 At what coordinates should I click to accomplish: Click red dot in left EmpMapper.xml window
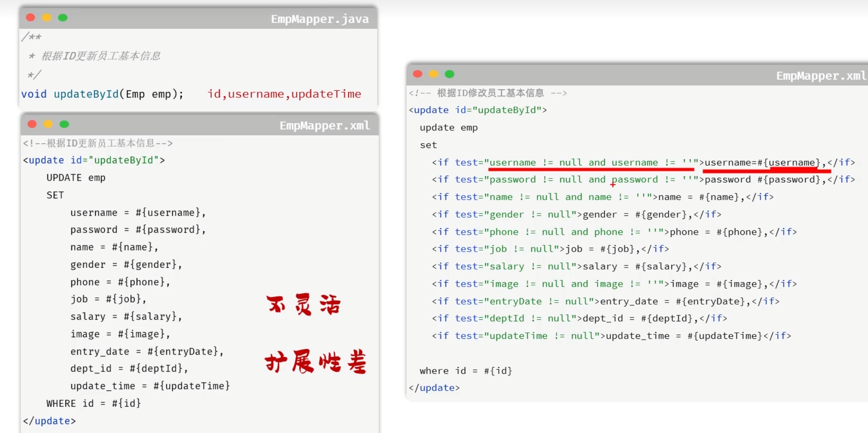32,124
